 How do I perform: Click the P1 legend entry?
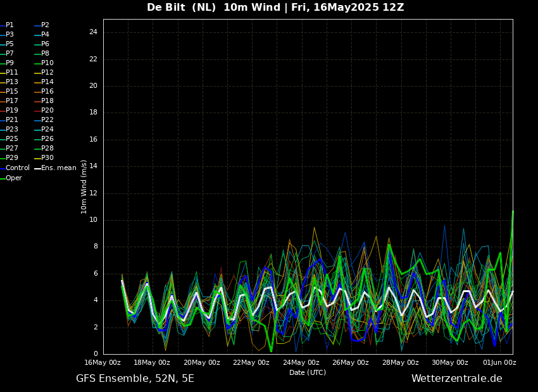[7, 25]
